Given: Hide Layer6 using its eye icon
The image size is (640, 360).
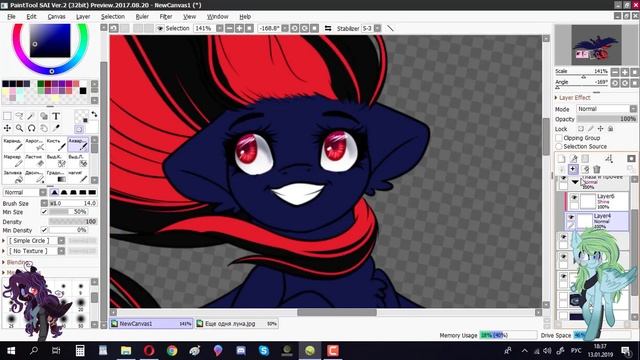Looking at the screenshot, I should tap(574, 198).
